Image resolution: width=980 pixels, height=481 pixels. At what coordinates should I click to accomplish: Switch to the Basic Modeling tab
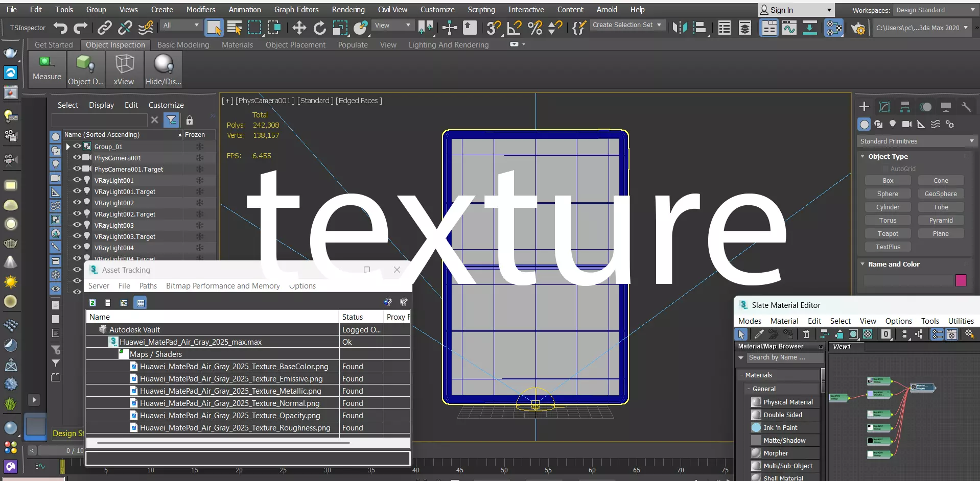pyautogui.click(x=183, y=45)
